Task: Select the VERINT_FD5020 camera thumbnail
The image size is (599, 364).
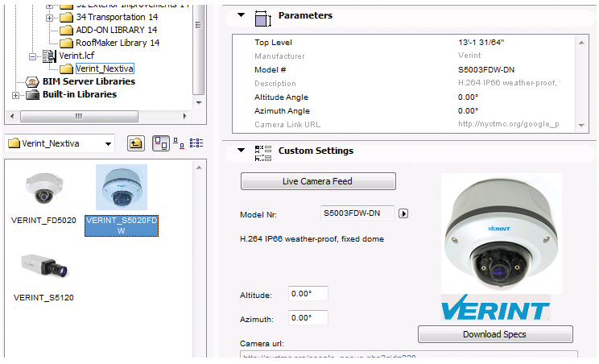Action: click(44, 188)
